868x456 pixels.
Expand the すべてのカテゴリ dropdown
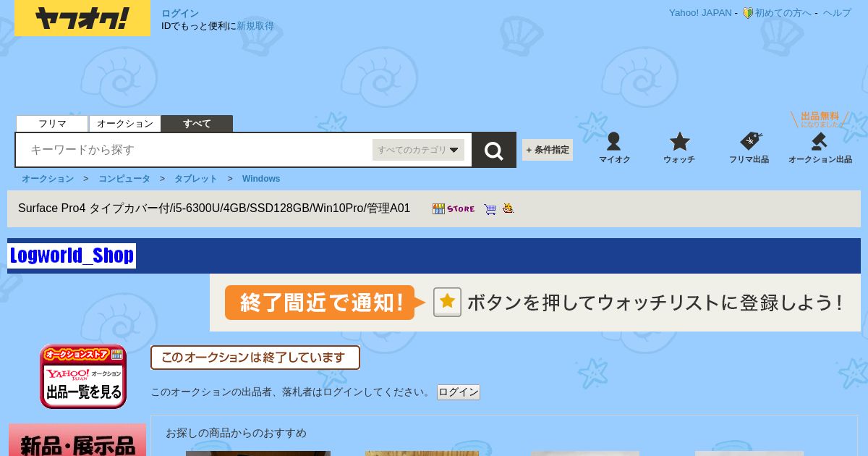click(418, 150)
